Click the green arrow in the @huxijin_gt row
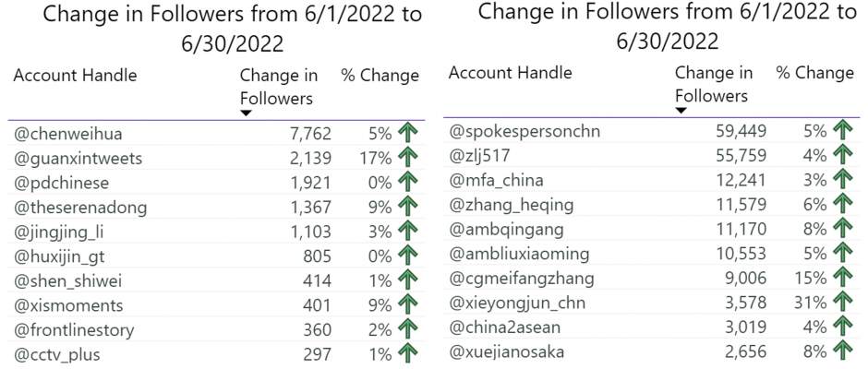 pyautogui.click(x=408, y=256)
